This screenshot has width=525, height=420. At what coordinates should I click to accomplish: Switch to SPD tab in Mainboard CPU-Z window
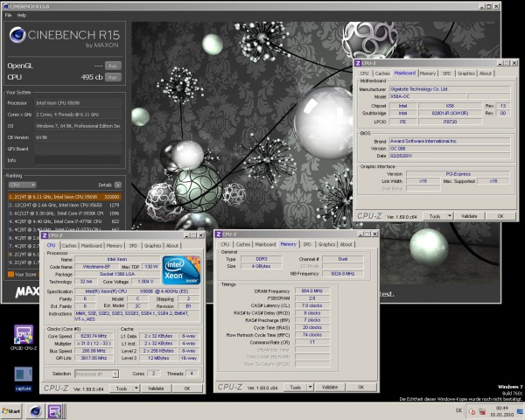click(446, 73)
